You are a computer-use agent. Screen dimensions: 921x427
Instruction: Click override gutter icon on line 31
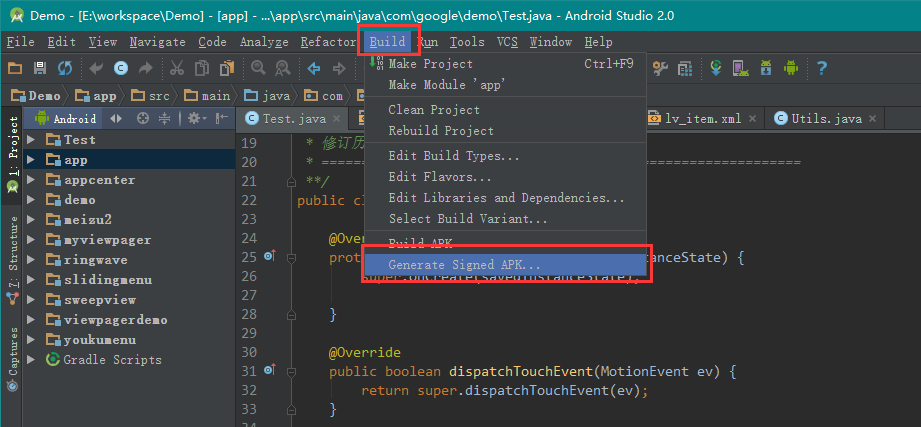coord(270,371)
